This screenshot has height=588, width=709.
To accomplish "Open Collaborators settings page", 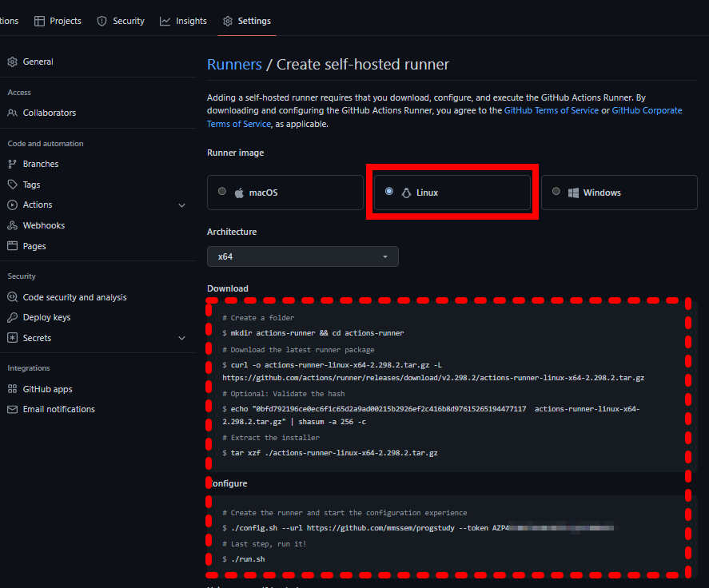I will tap(50, 113).
